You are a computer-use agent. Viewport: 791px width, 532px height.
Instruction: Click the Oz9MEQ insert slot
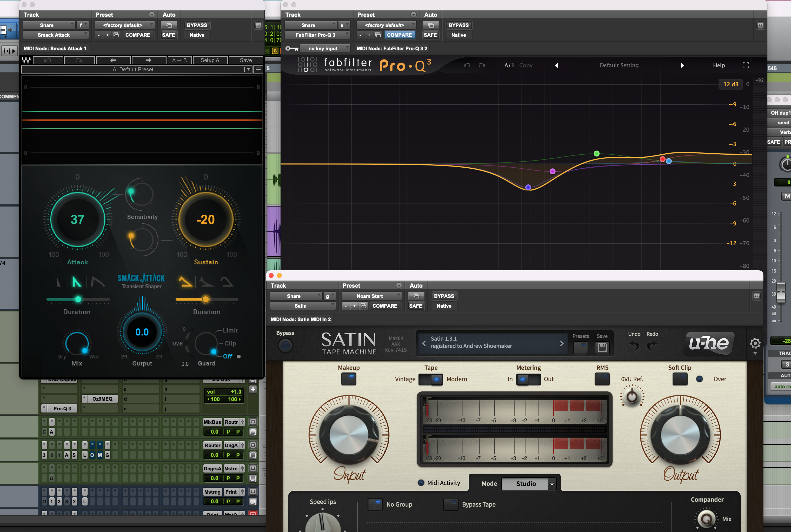[102, 399]
